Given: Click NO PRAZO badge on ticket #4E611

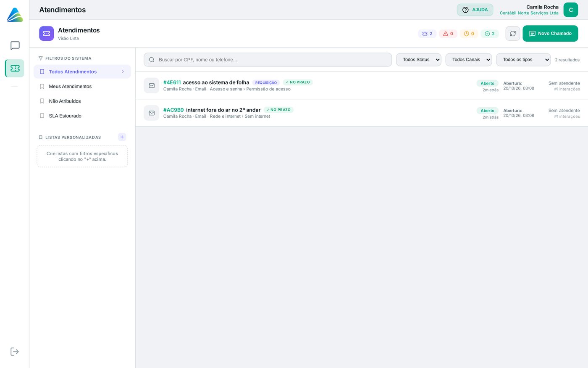Looking at the screenshot, I should [298, 82].
